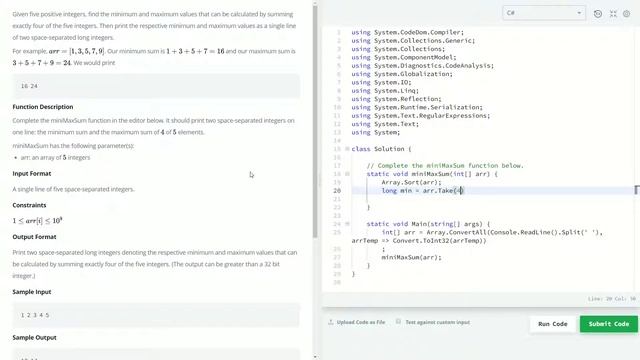640x360 pixels.
Task: Click 'arr: an array of 5 integers' bullet
Action: (55, 157)
